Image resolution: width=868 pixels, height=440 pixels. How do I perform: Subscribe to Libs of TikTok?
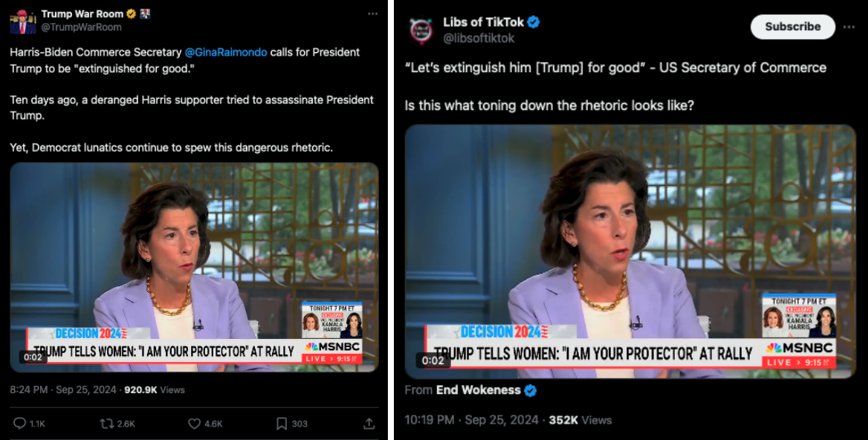click(793, 27)
